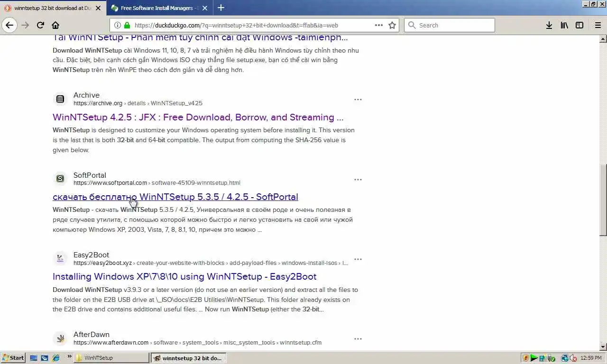Click the Archive site name
This screenshot has height=364, width=607.
(86, 95)
